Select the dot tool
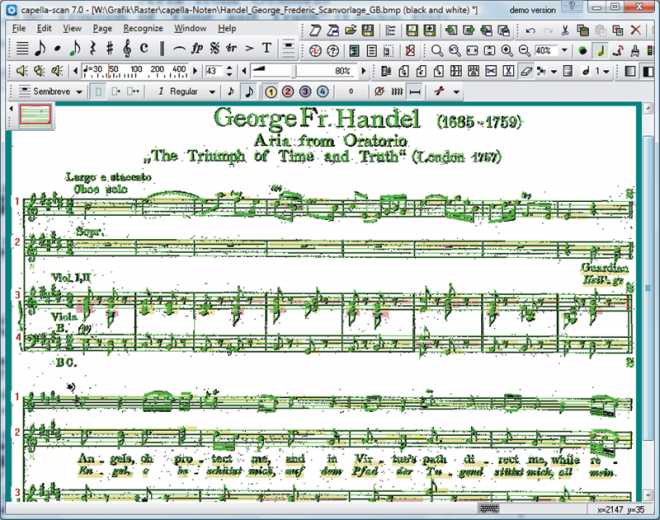The image size is (660, 520). 57,48
